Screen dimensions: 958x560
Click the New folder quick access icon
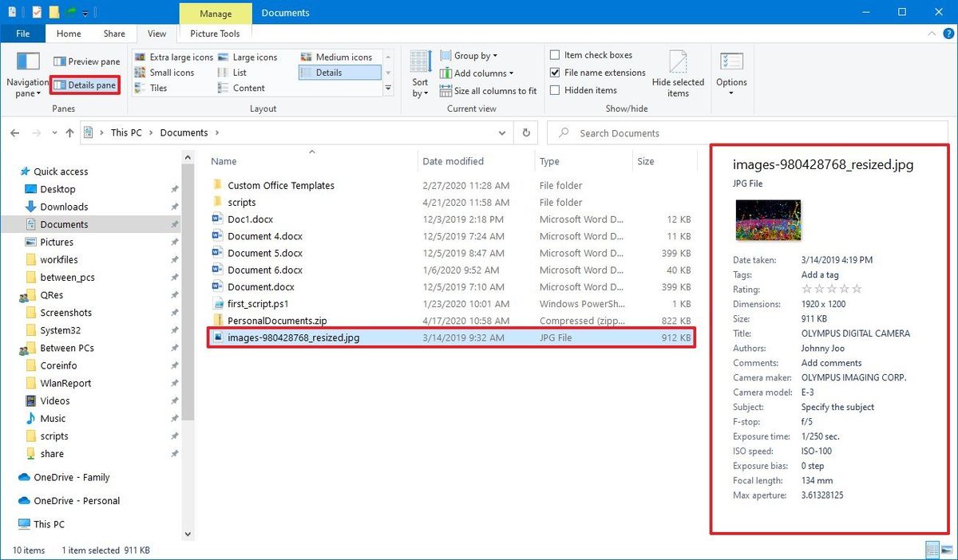point(53,13)
